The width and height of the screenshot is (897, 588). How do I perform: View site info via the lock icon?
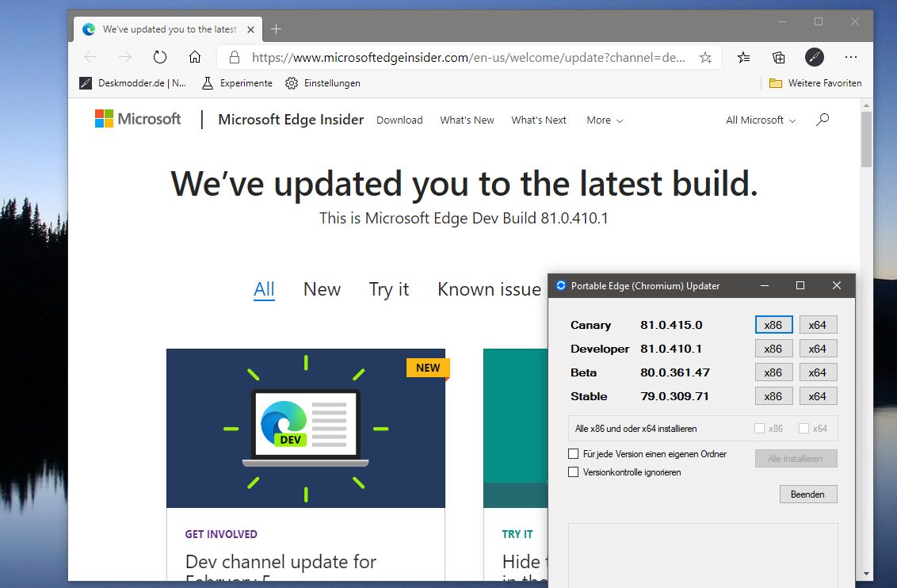(x=234, y=57)
